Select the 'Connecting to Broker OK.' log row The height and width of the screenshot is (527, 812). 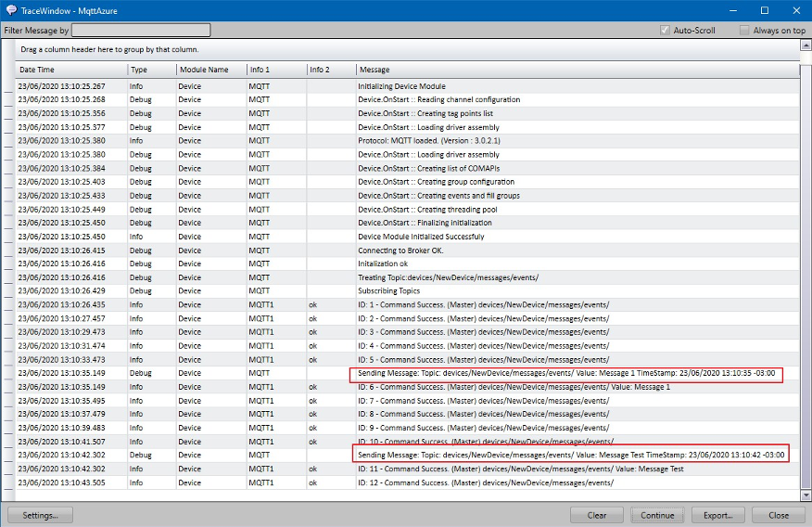[399, 251]
